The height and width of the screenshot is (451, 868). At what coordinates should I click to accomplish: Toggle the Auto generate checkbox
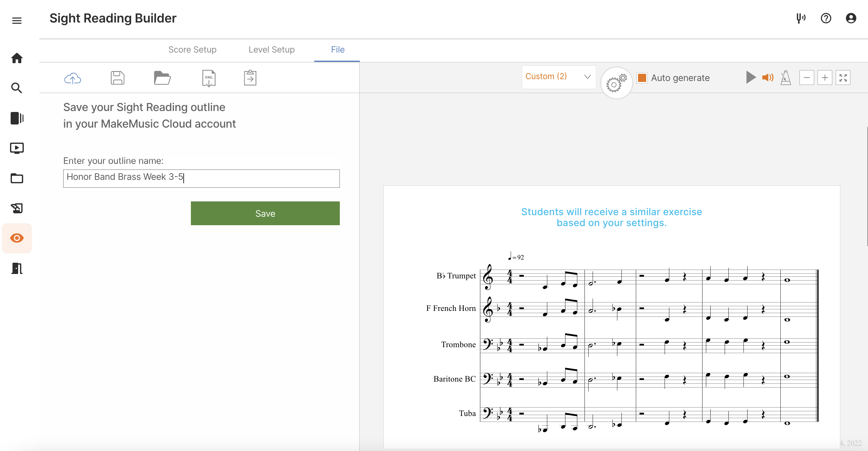(642, 78)
